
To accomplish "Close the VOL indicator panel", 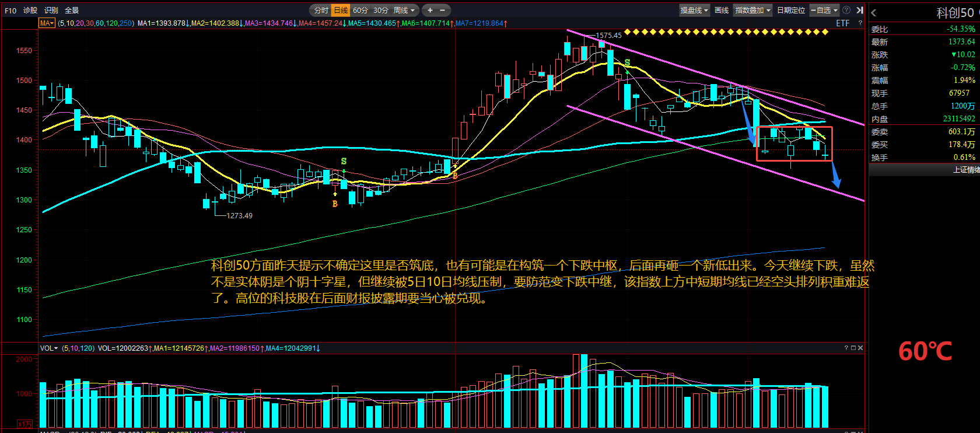I will pyautogui.click(x=860, y=348).
